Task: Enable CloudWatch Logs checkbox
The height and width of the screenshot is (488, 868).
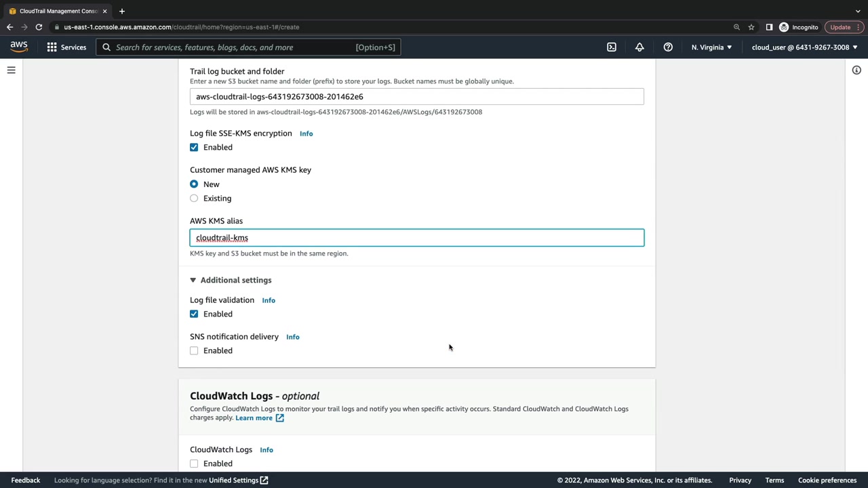Action: point(194,464)
